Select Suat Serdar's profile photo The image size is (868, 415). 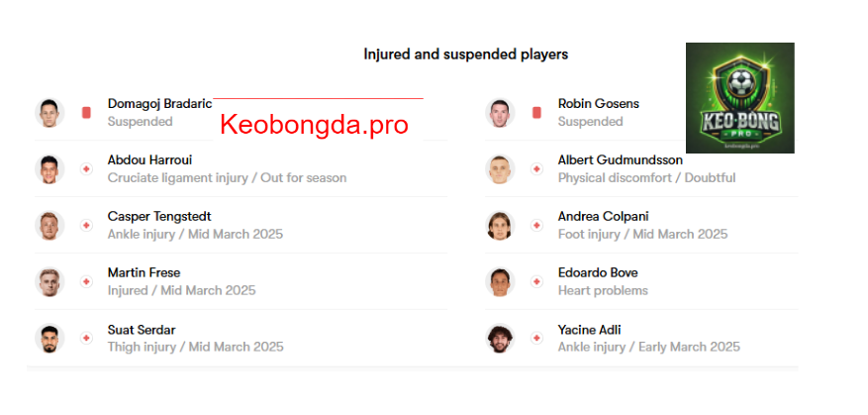(x=49, y=338)
